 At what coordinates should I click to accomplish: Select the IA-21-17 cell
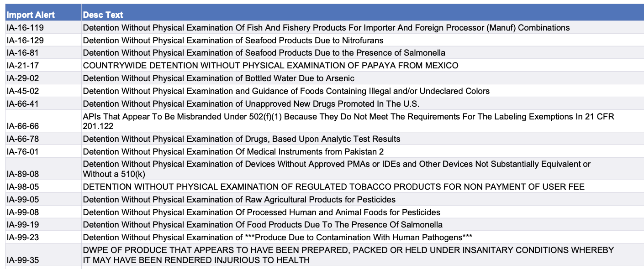tap(23, 66)
